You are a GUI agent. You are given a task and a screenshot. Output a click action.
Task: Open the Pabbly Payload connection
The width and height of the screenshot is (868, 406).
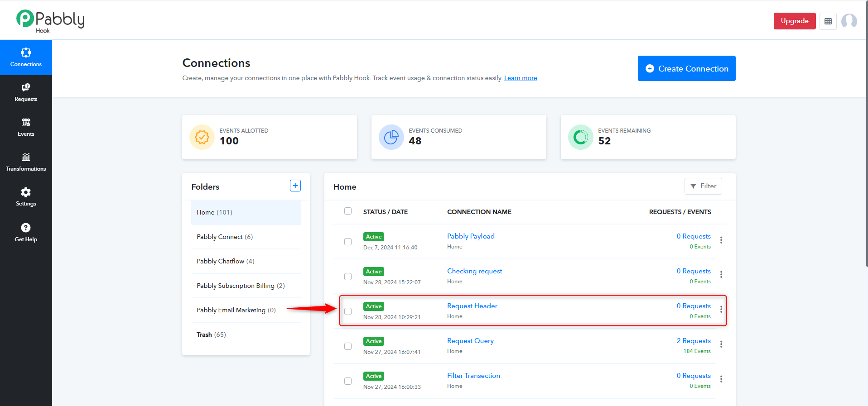click(471, 236)
